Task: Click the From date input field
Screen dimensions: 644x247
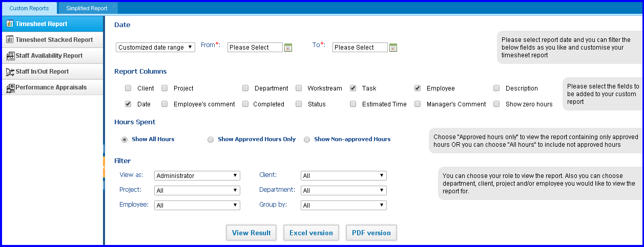Action: click(x=255, y=47)
